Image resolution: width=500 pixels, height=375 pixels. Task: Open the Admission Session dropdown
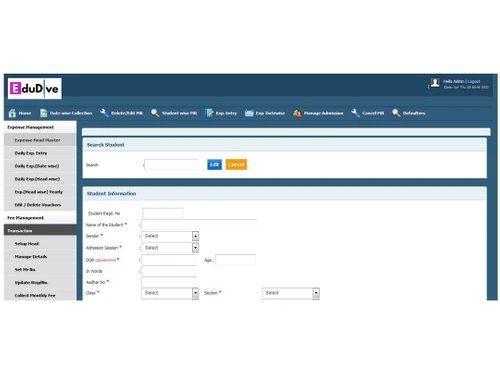click(170, 248)
